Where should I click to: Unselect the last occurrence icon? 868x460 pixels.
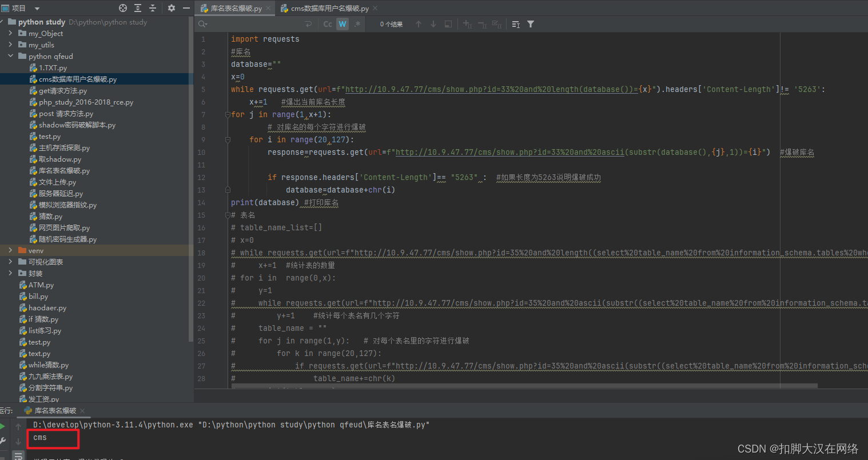coord(482,24)
